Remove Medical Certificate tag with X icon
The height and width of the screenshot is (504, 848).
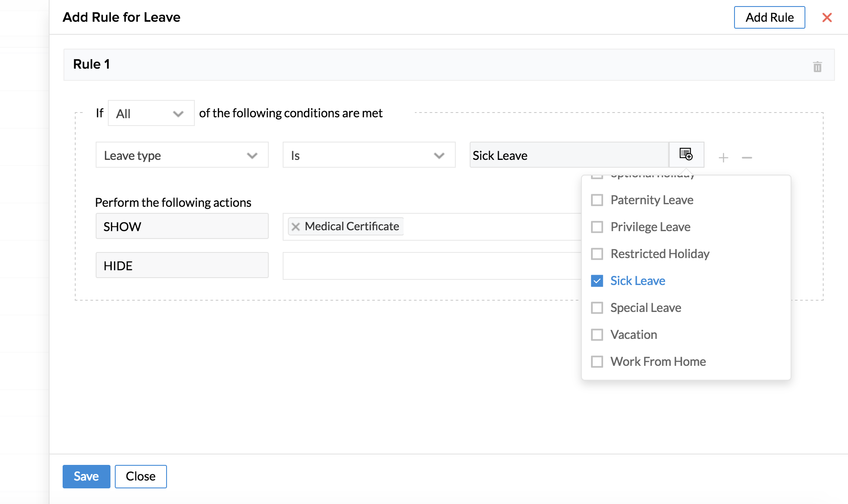pos(296,226)
